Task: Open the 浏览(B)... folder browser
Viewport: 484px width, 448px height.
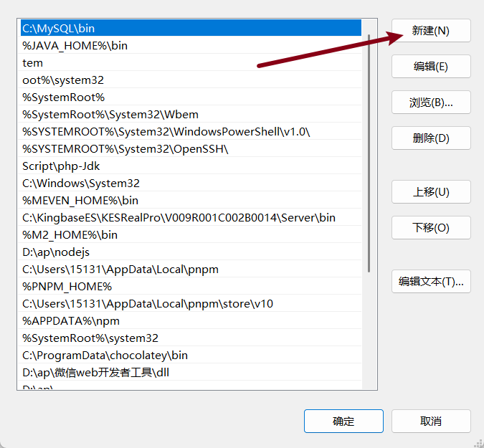Action: (x=431, y=103)
